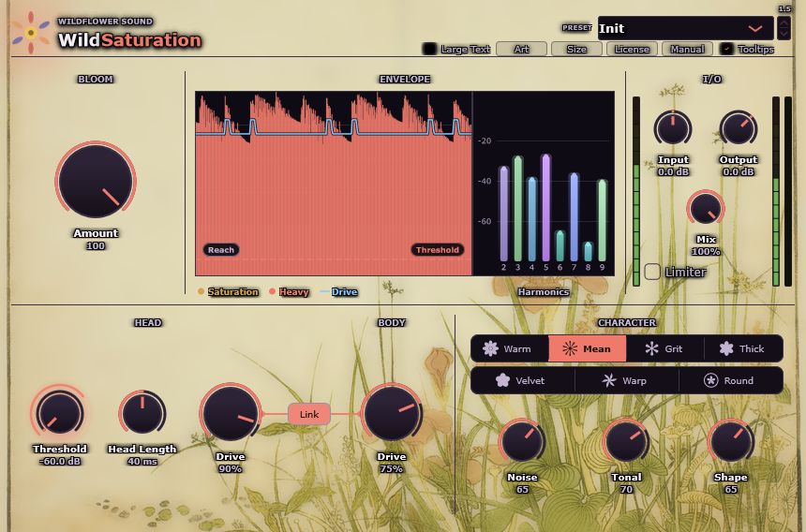The height and width of the screenshot is (532, 806).
Task: Click the Body Drive value 75%
Action: pos(391,469)
